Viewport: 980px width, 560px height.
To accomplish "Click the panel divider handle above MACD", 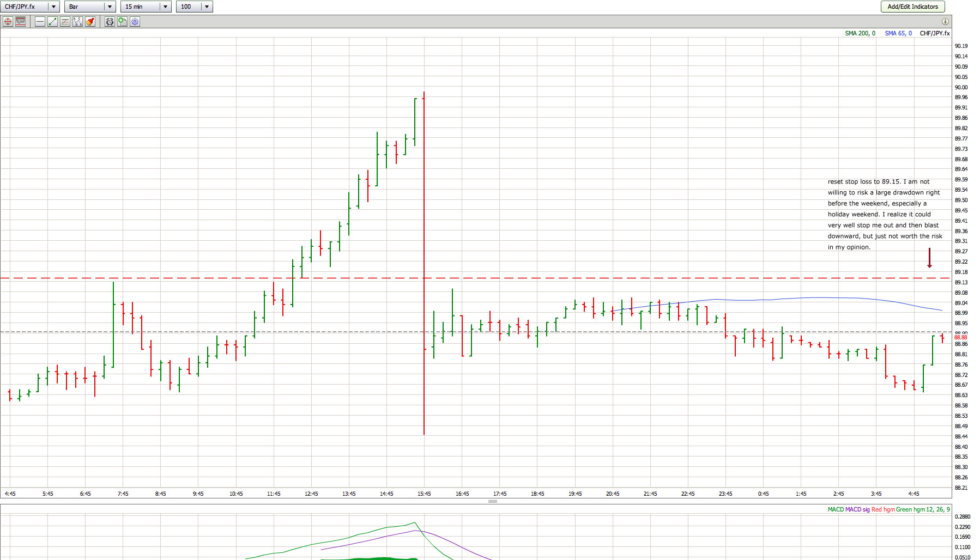I will (493, 501).
